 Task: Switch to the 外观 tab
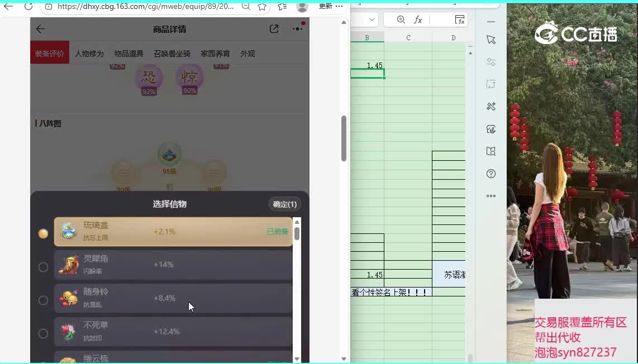[x=248, y=54]
